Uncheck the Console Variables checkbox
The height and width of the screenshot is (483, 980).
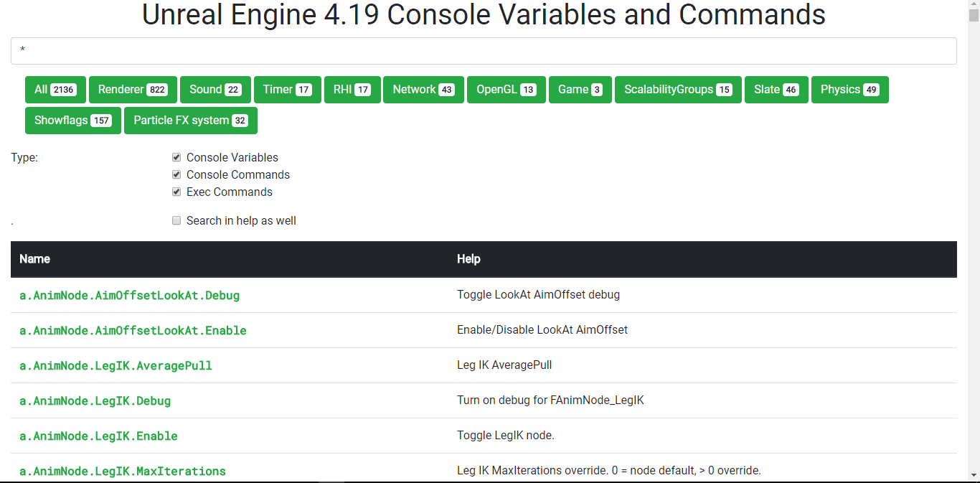coord(176,157)
